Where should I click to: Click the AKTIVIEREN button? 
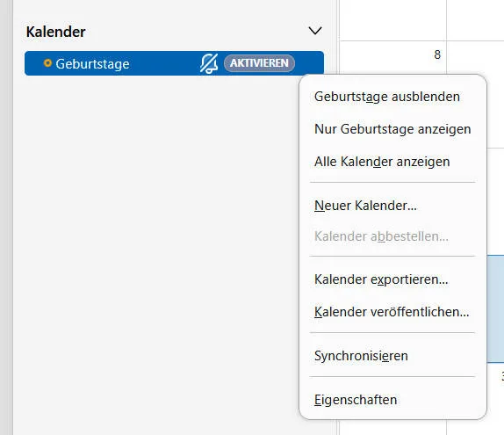tap(259, 63)
